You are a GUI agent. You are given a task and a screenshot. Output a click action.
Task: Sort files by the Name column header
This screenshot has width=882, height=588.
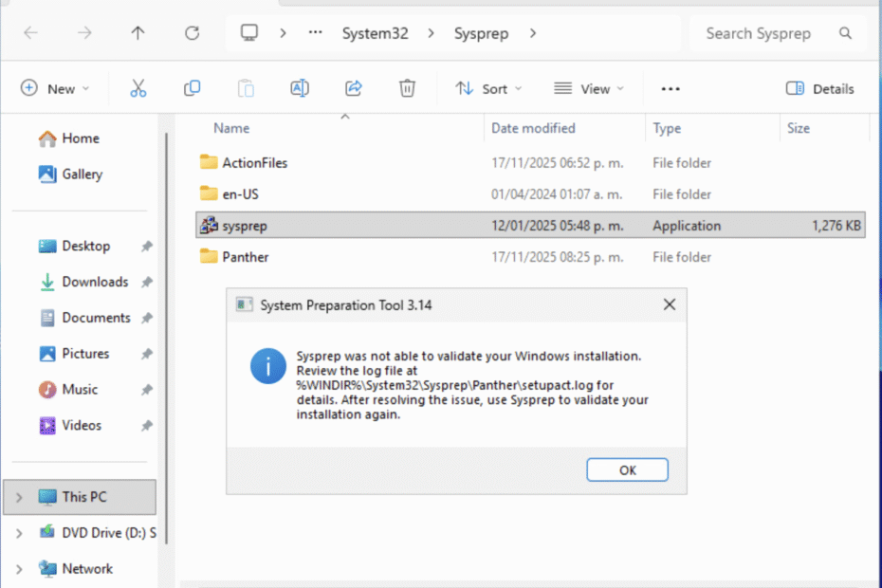230,128
